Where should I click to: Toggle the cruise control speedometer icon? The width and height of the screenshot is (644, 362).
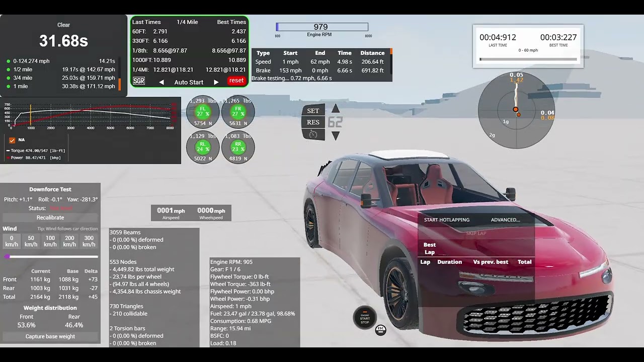click(313, 134)
